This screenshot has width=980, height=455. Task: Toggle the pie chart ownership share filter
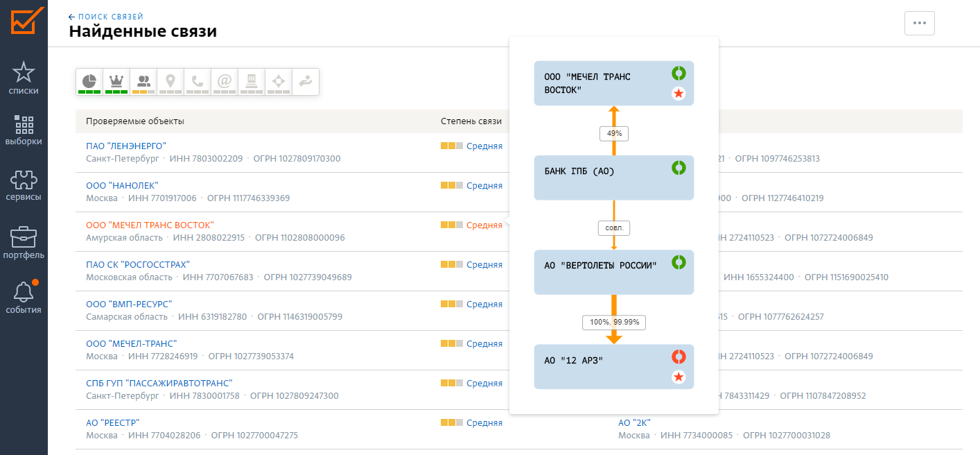coord(89,82)
